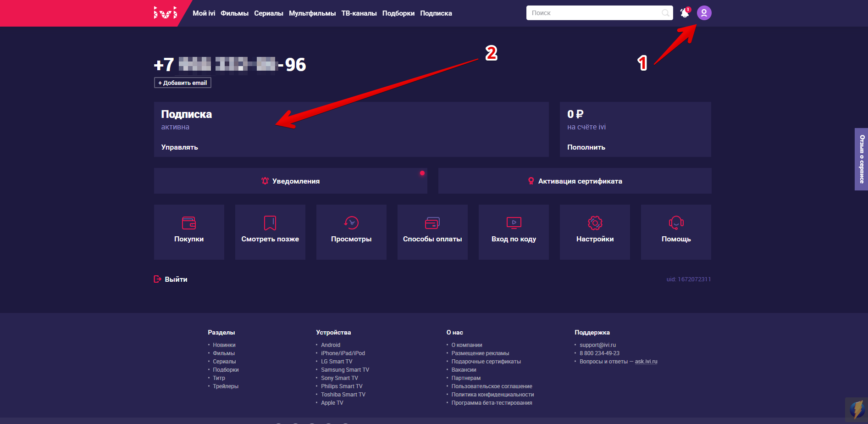This screenshot has height=424, width=868.
Task: Open Размещение рекламы link
Action: (x=480, y=353)
